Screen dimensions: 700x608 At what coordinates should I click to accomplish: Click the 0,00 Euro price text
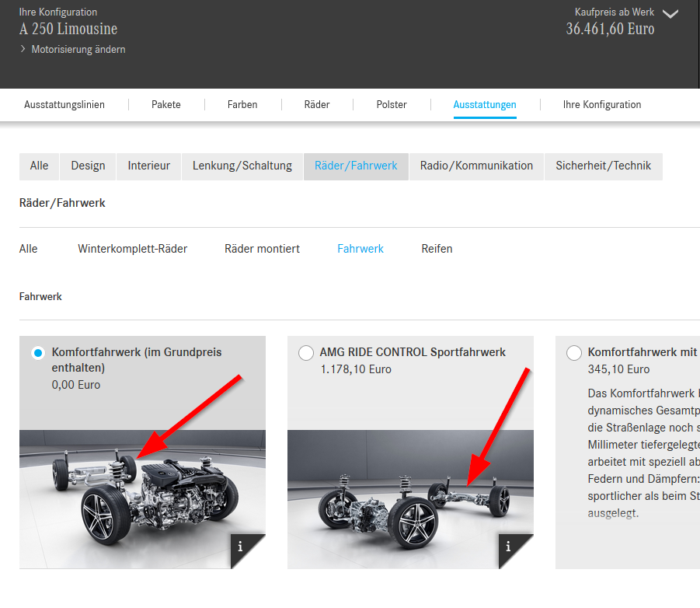(x=76, y=385)
